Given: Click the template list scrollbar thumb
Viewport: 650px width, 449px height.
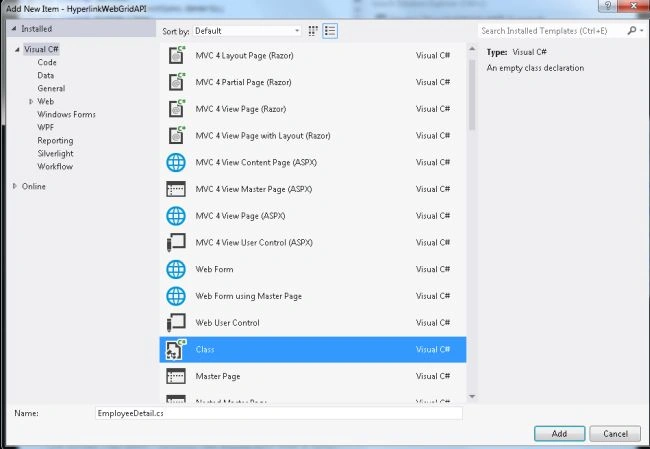Looking at the screenshot, I should 472,95.
